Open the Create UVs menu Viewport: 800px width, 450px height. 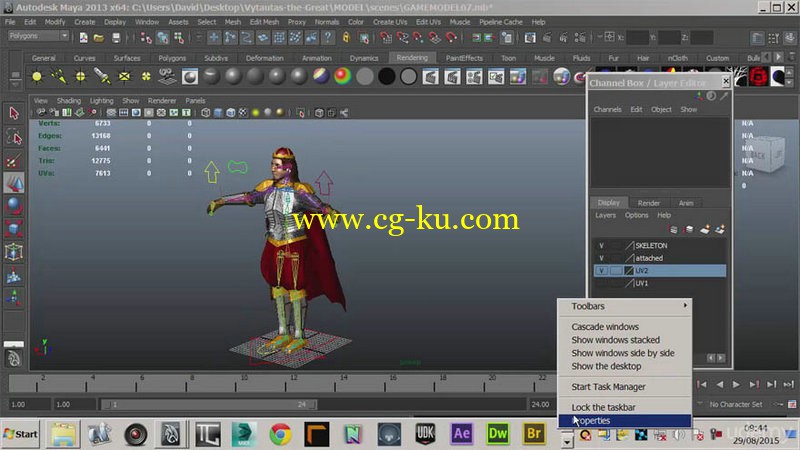pos(390,22)
